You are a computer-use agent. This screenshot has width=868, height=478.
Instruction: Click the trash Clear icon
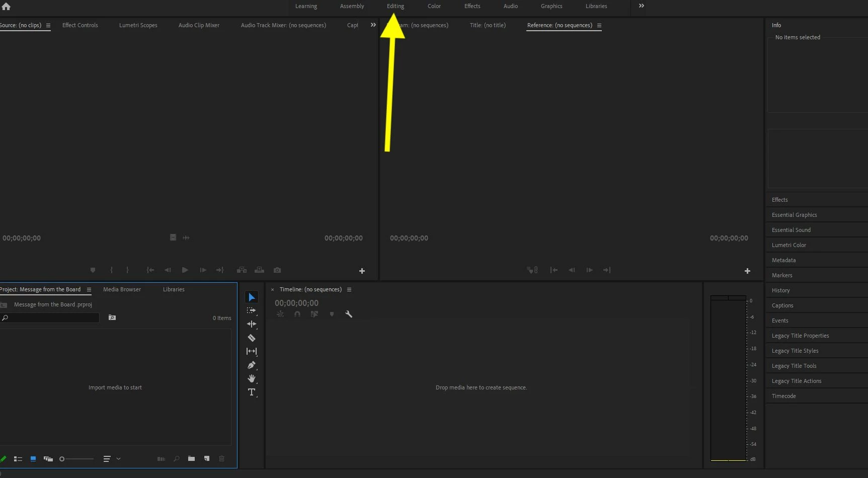pos(221,459)
